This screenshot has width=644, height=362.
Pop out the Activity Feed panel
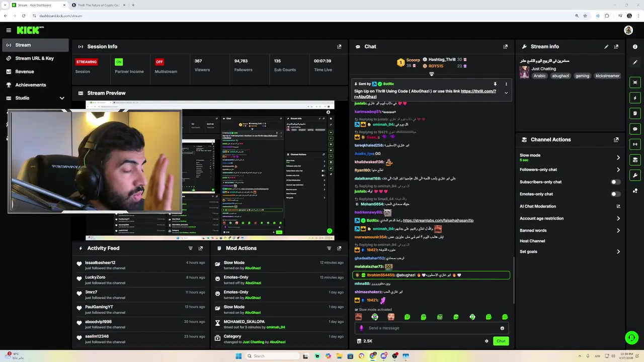tap(200, 248)
